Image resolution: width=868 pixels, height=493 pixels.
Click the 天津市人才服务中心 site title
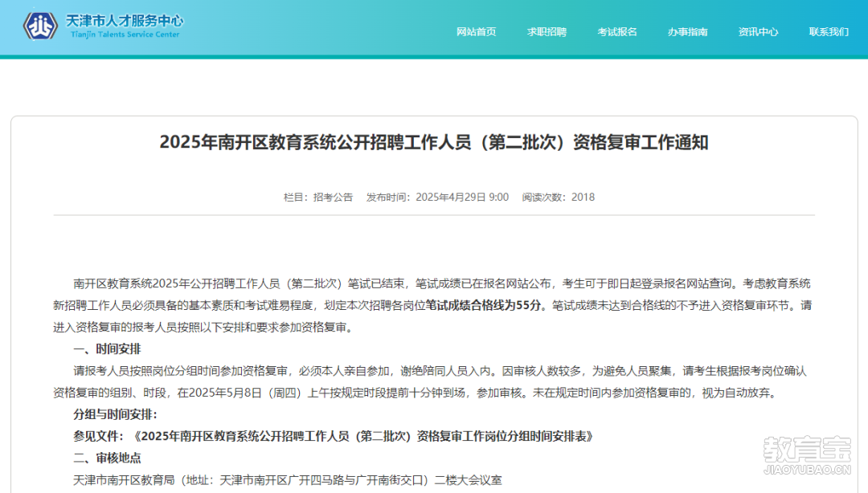pos(125,21)
